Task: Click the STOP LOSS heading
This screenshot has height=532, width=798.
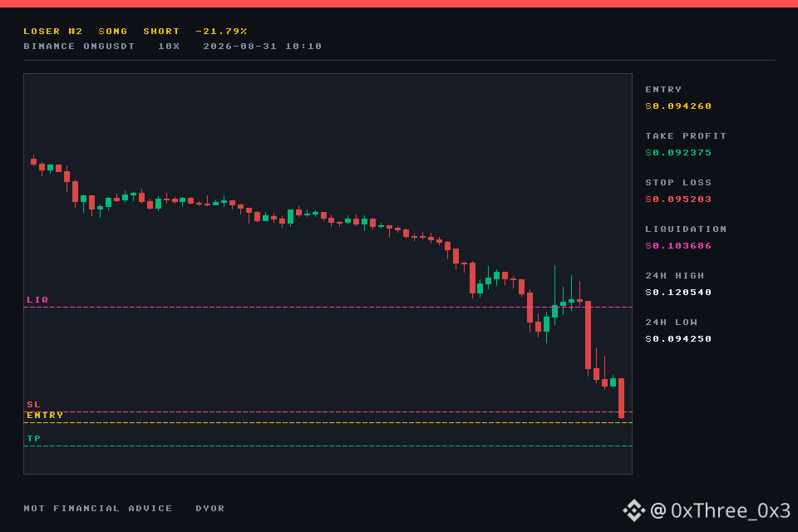Action: click(x=678, y=182)
